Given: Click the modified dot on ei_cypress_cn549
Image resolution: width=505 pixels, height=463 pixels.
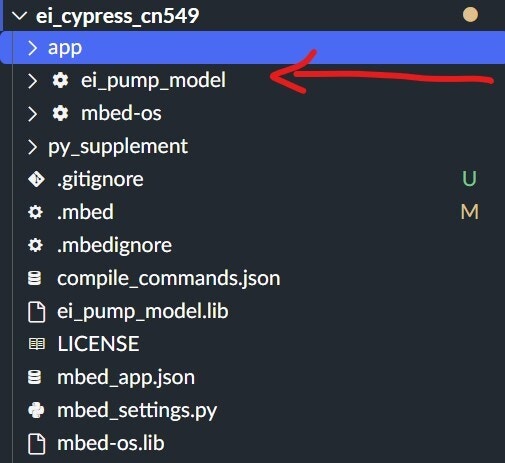Looking at the screenshot, I should 470,15.
